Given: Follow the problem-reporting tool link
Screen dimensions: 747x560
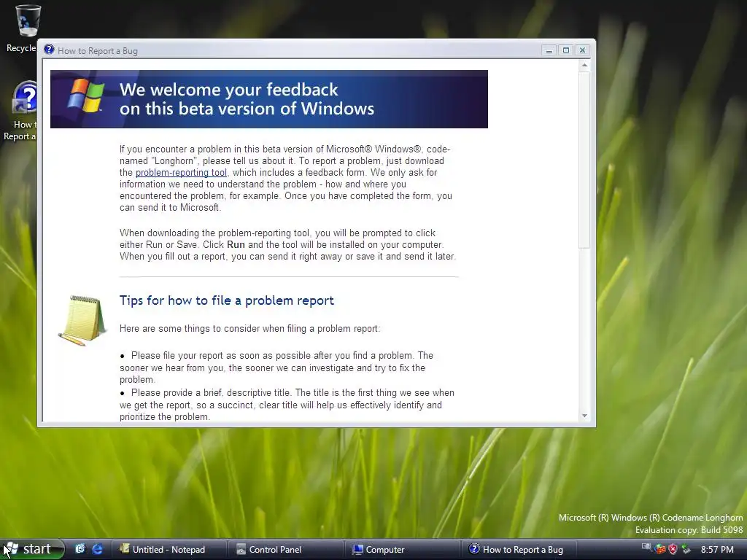Looking at the screenshot, I should pos(181,172).
